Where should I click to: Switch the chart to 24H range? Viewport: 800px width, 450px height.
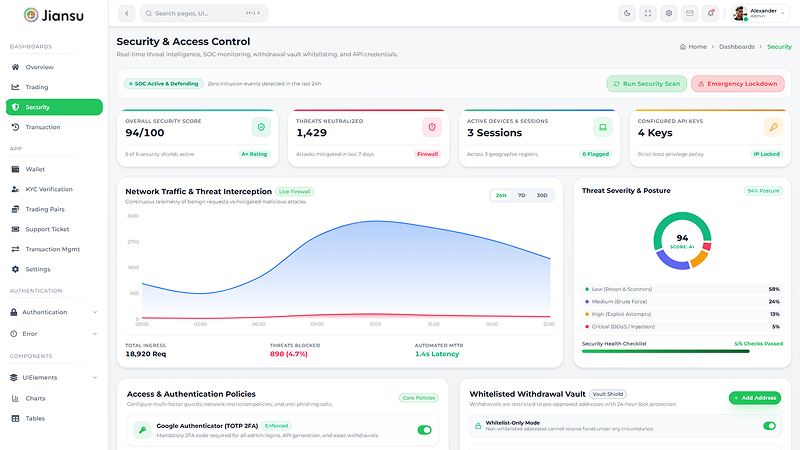(x=501, y=195)
